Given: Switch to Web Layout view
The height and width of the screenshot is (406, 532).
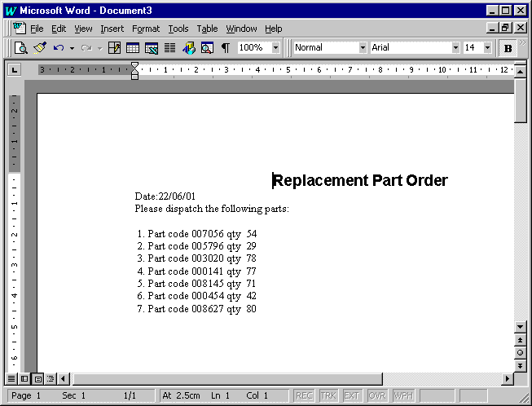Looking at the screenshot, I should pos(24,378).
